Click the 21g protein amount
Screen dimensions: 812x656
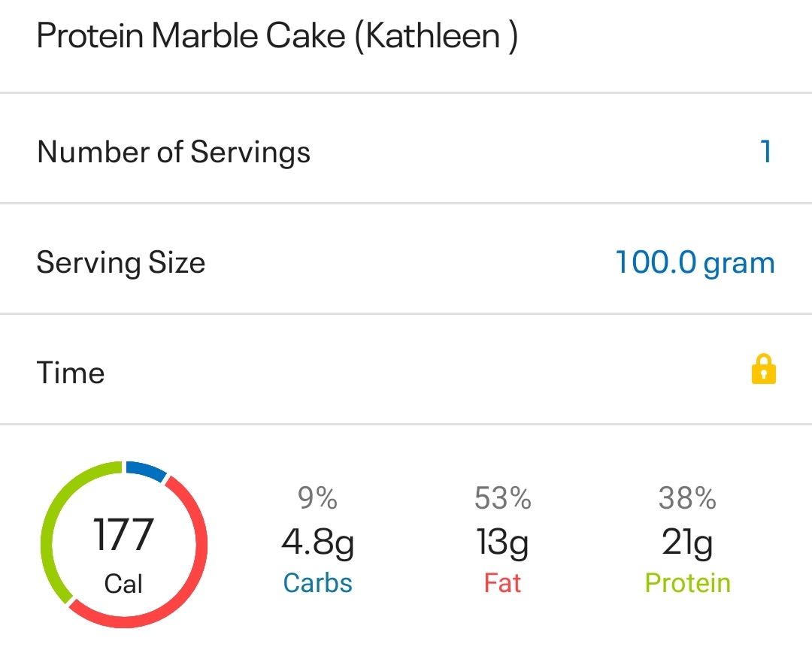tap(687, 541)
